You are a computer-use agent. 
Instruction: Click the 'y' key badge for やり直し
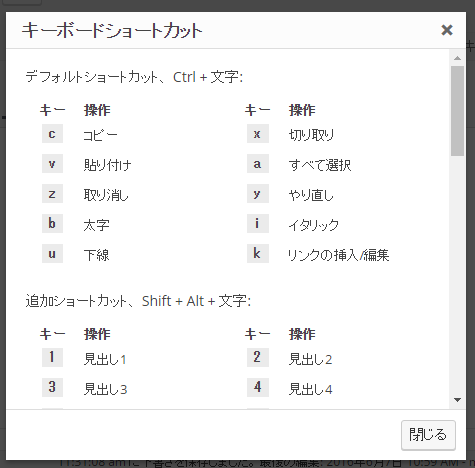click(x=258, y=193)
